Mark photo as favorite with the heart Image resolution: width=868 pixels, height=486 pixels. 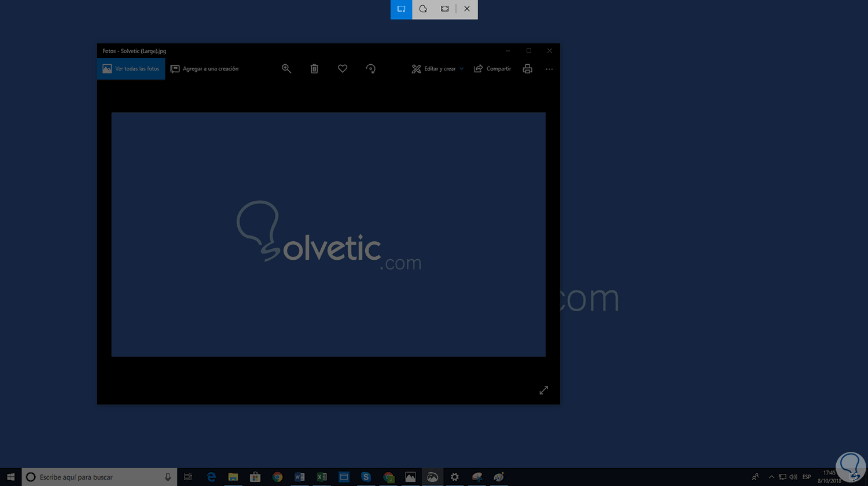(x=343, y=69)
